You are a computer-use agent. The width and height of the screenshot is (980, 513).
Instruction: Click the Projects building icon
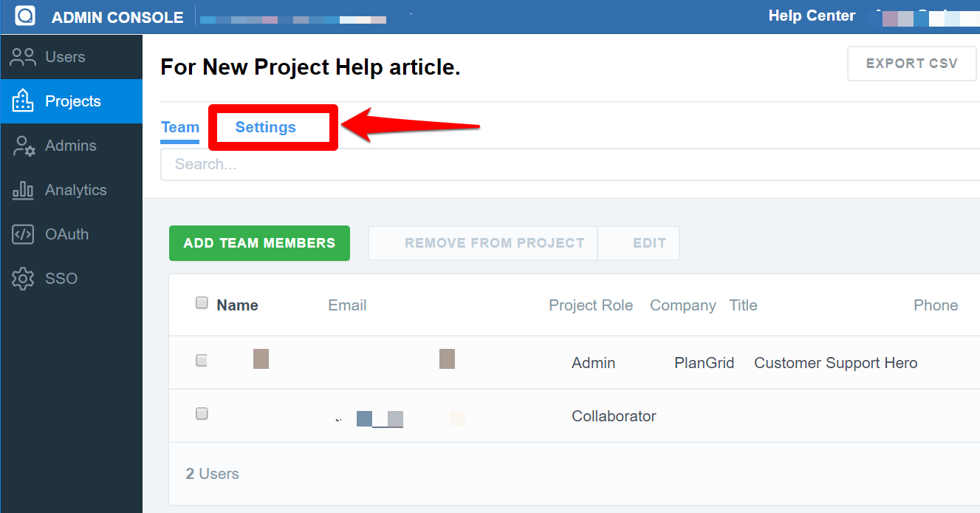coord(23,101)
